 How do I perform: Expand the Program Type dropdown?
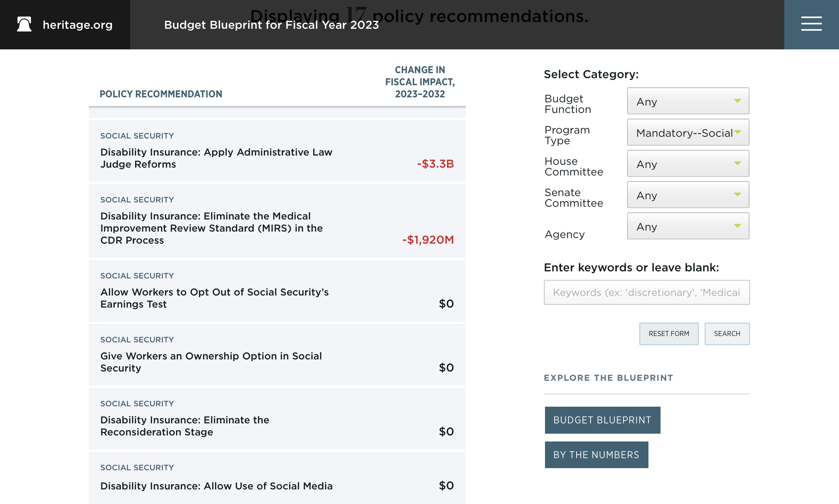click(x=688, y=132)
